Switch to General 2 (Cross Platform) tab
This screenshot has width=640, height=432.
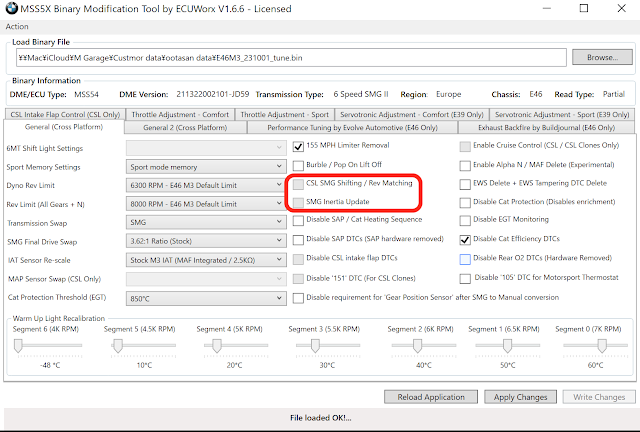tap(185, 127)
